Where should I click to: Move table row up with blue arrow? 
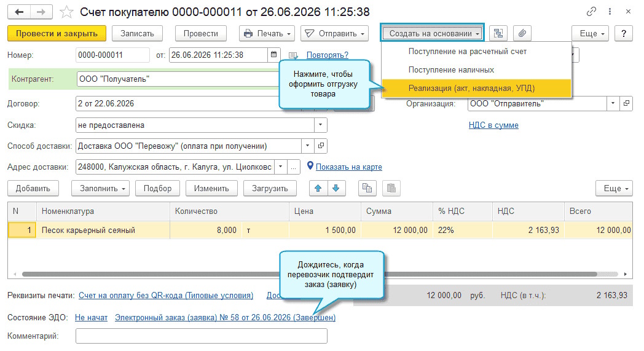tap(318, 188)
